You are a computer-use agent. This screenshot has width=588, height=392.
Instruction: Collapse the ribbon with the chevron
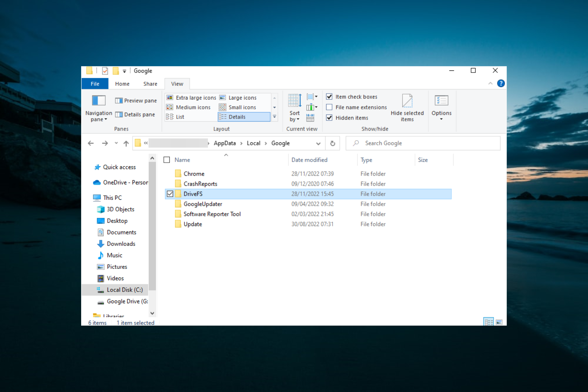(490, 83)
